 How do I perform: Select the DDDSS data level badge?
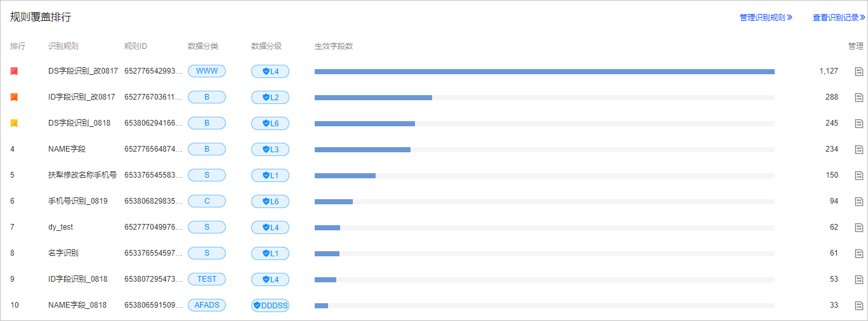tap(270, 305)
